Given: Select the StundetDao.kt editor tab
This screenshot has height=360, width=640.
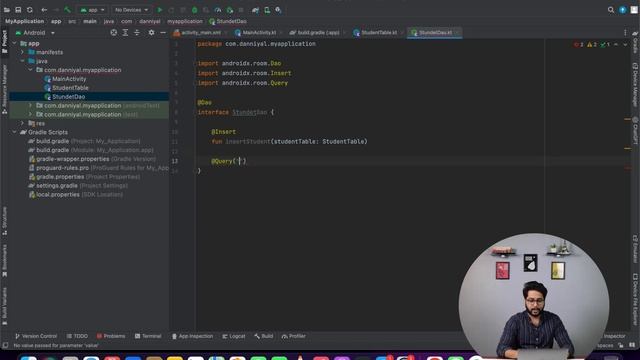Looking at the screenshot, I should [x=434, y=33].
